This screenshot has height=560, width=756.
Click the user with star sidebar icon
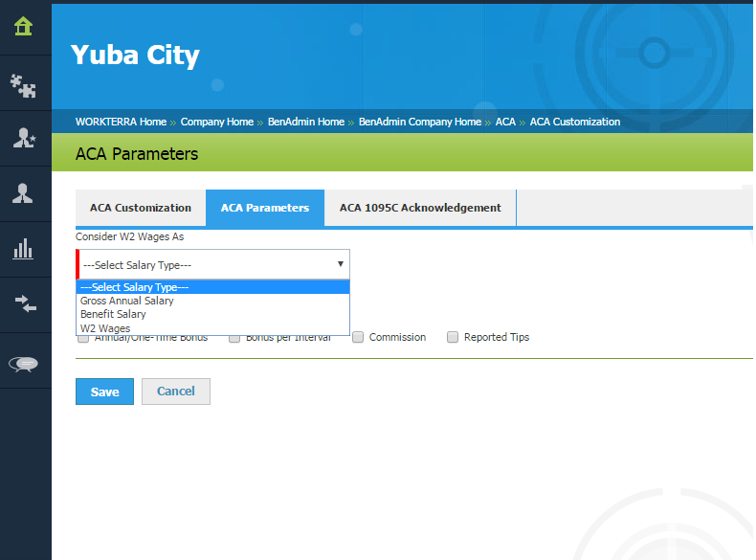click(x=24, y=139)
